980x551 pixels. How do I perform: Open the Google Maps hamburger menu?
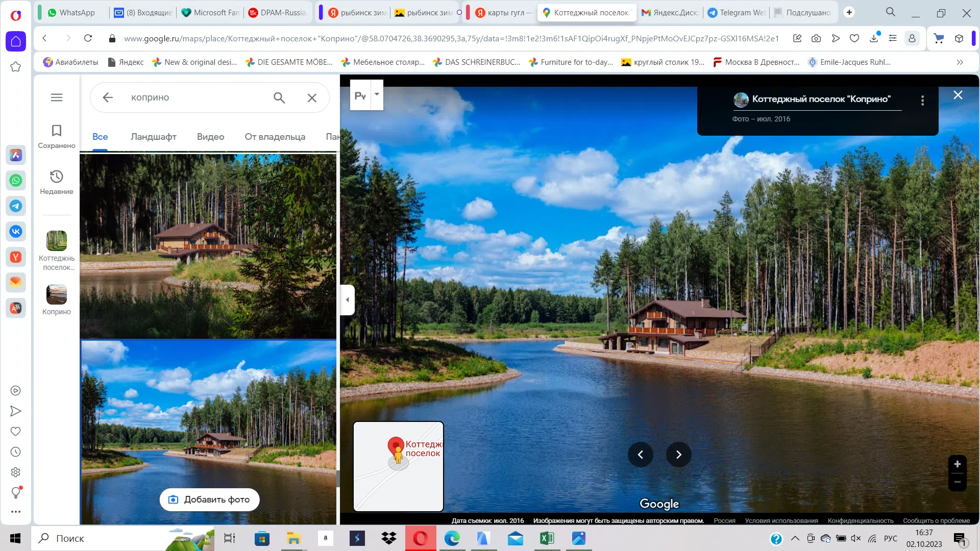[x=57, y=97]
